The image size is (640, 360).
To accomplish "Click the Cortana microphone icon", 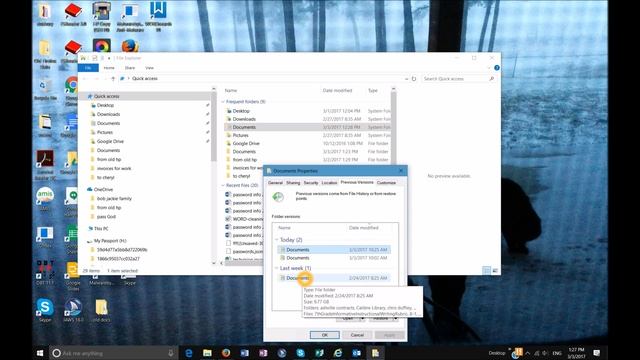I will point(171,353).
